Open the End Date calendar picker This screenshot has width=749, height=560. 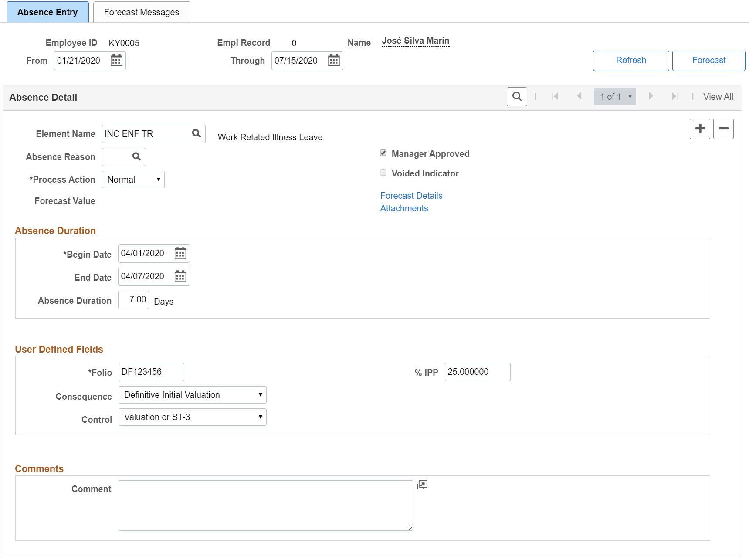pyautogui.click(x=180, y=276)
